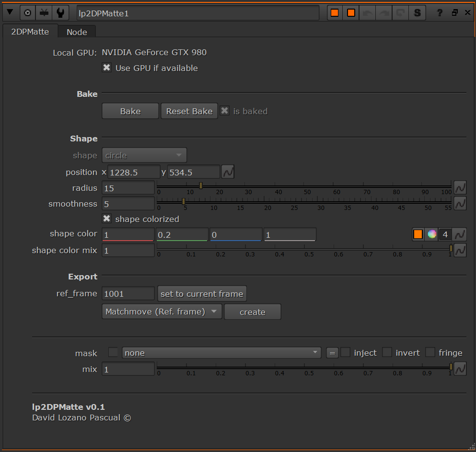Click the center-node target icon in header
The image size is (476, 452).
[x=27, y=13]
